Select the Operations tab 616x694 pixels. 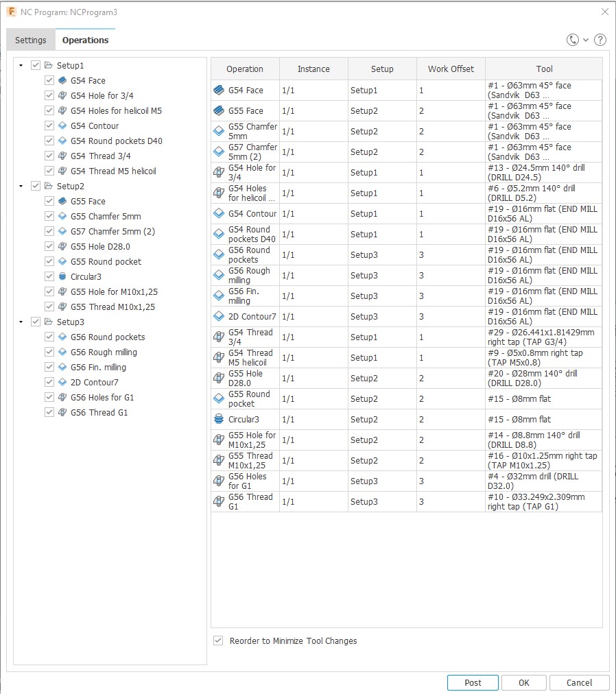[x=86, y=40]
